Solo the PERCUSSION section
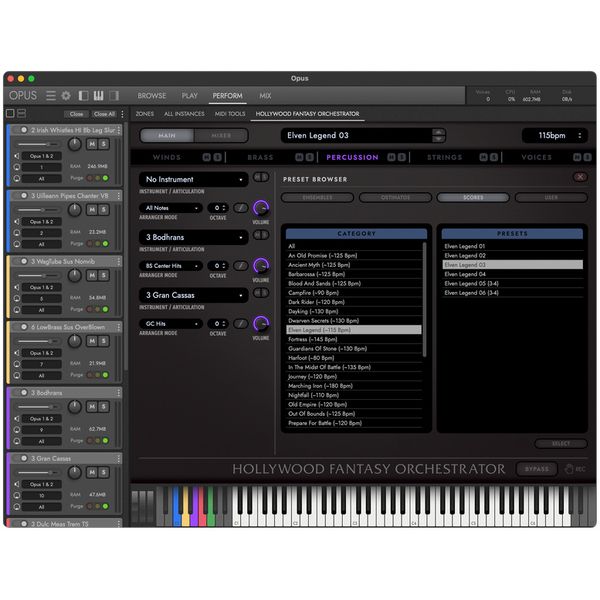Viewport: 600px width, 600px height. (401, 157)
